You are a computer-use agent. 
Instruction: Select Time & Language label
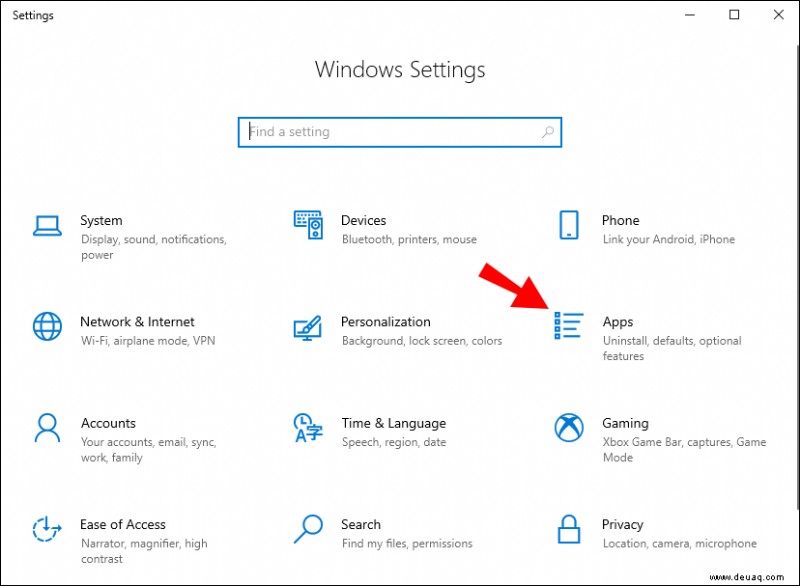394,423
